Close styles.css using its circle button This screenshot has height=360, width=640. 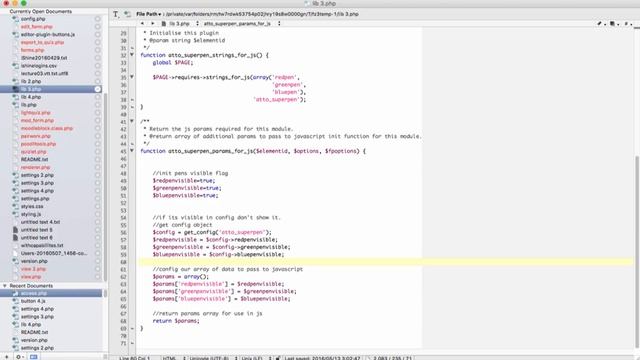point(98,207)
